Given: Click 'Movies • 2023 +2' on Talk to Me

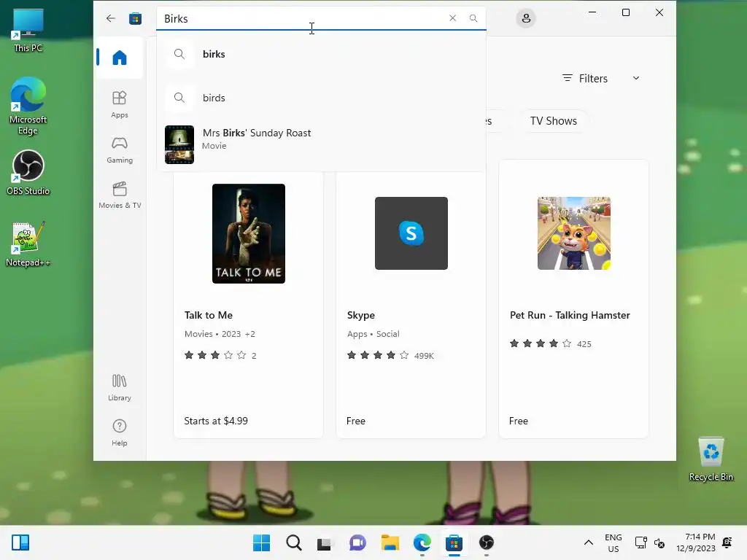Looking at the screenshot, I should [220, 334].
